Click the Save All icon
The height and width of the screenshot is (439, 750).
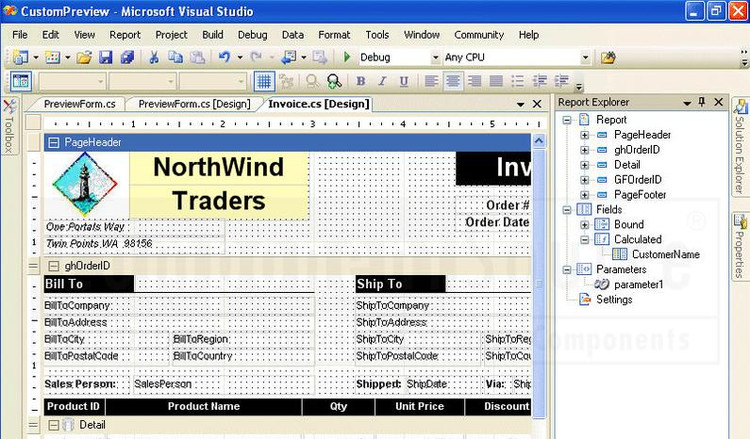click(127, 57)
